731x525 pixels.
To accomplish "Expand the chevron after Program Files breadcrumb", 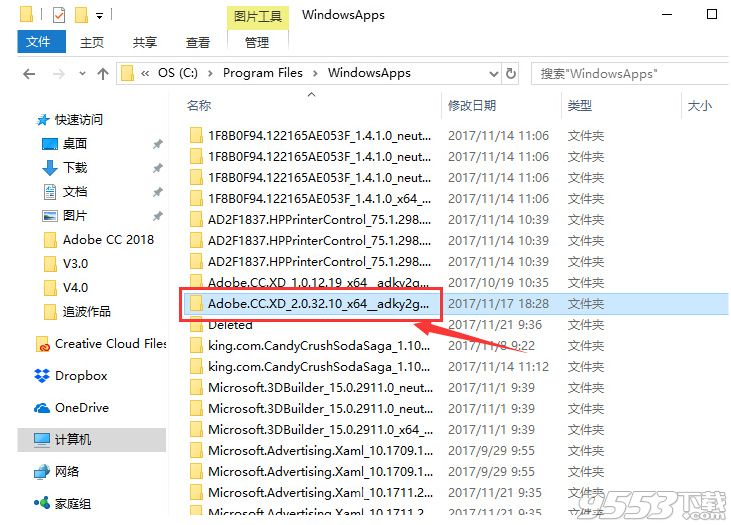I will (316, 74).
